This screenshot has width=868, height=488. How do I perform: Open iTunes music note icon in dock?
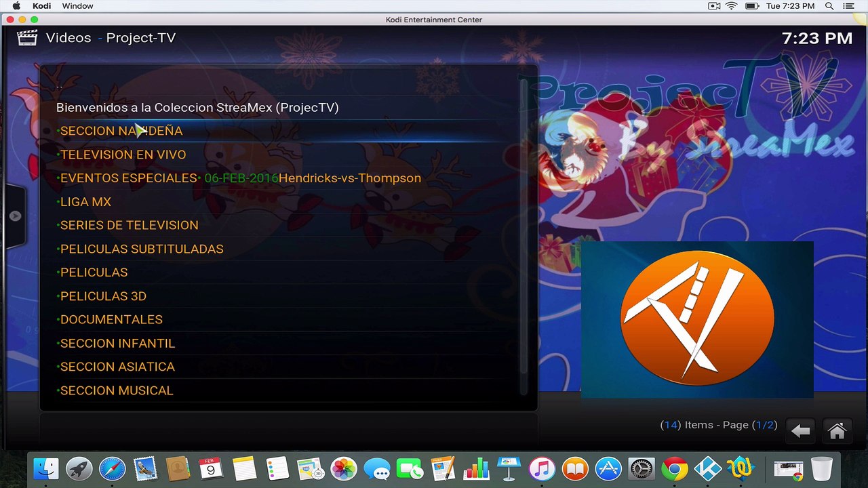(x=542, y=468)
